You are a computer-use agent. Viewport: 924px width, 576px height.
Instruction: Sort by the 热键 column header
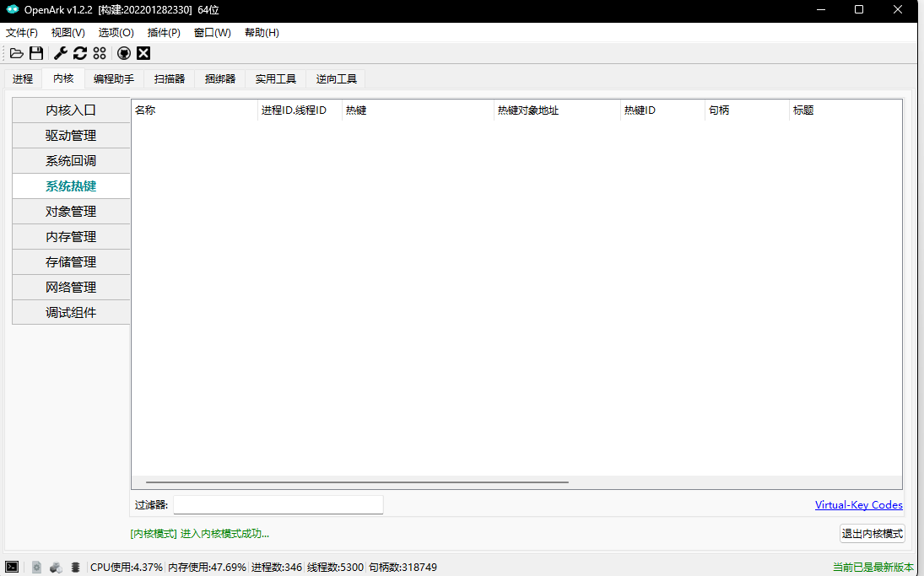418,110
